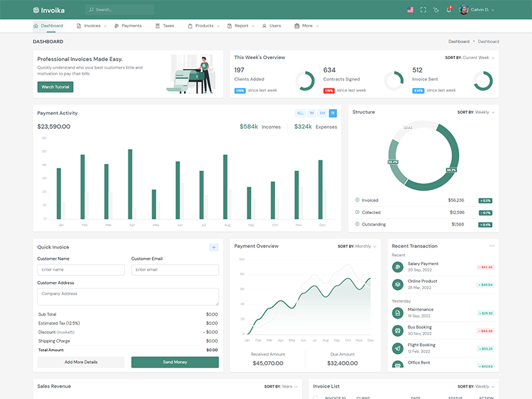Open the Taxes menu item
Viewport: 532px width, 399px height.
(165, 26)
